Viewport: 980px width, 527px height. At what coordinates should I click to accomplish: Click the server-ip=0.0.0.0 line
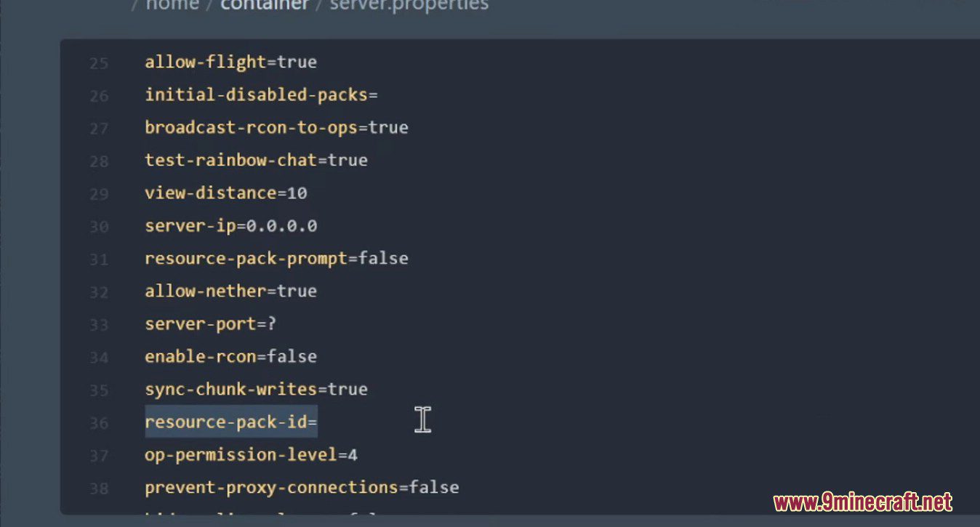coord(230,226)
